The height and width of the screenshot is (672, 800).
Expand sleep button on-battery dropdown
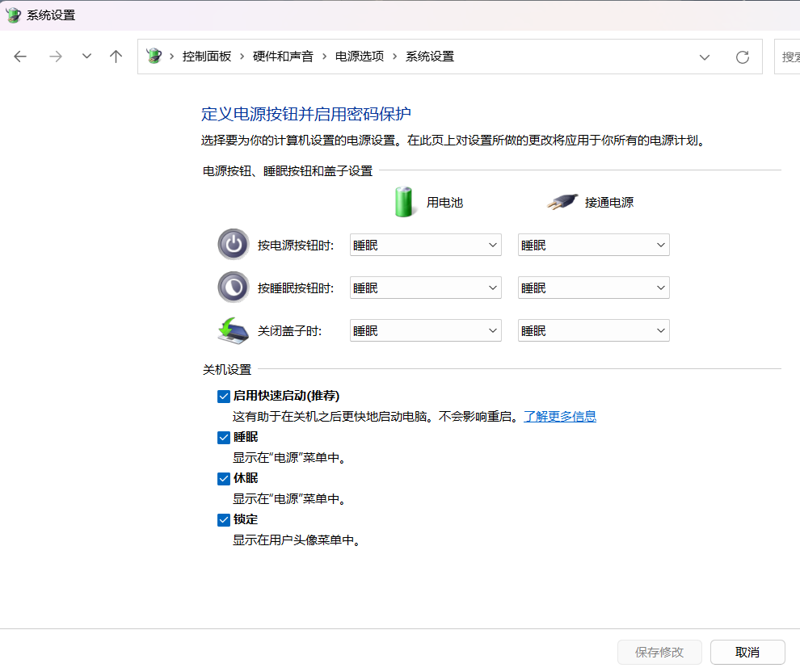coord(425,288)
